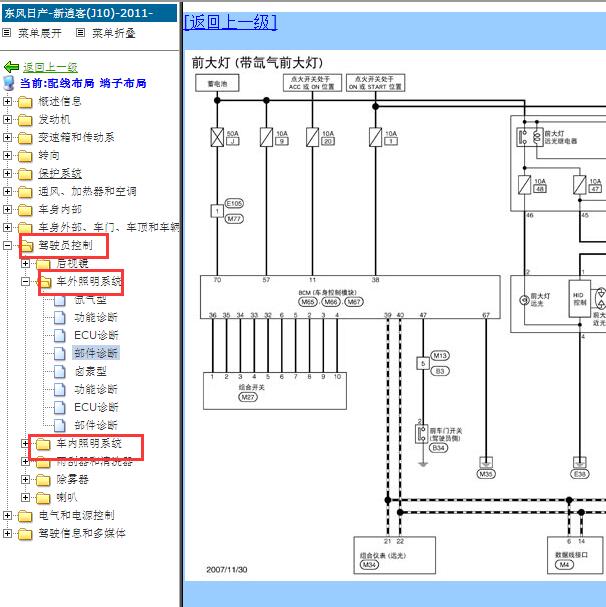Click the diagram date 2007/11/30
This screenshot has height=607, width=606.
pos(227,570)
